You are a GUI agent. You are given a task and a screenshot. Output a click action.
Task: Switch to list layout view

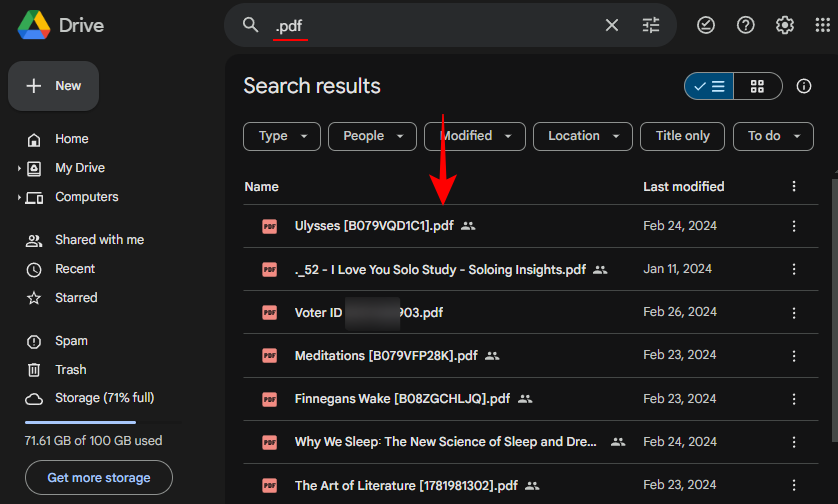point(709,86)
